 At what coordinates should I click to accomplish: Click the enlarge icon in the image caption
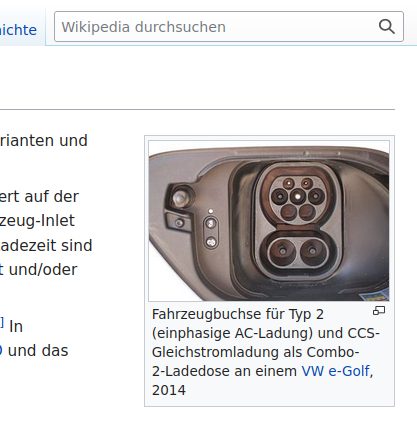[x=379, y=311]
